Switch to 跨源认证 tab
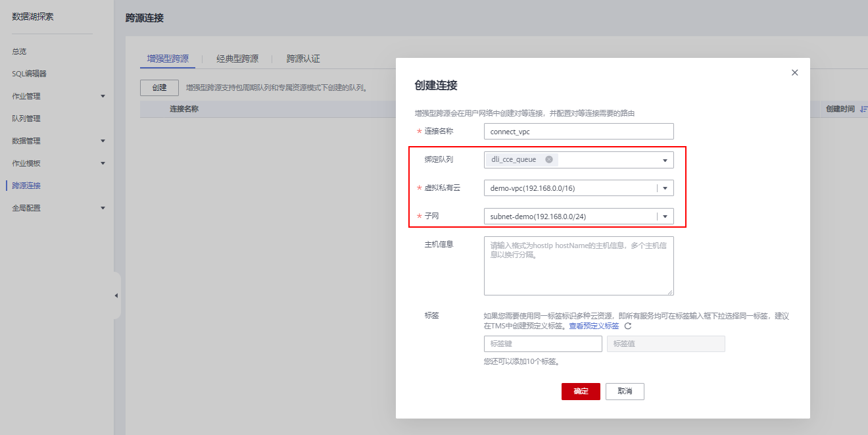This screenshot has width=868, height=435. [x=303, y=59]
